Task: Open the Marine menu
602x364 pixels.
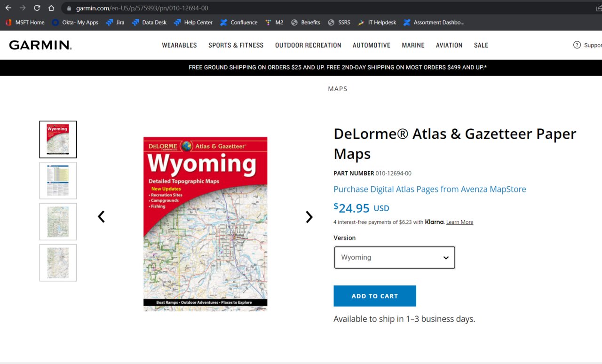Action: pyautogui.click(x=413, y=45)
